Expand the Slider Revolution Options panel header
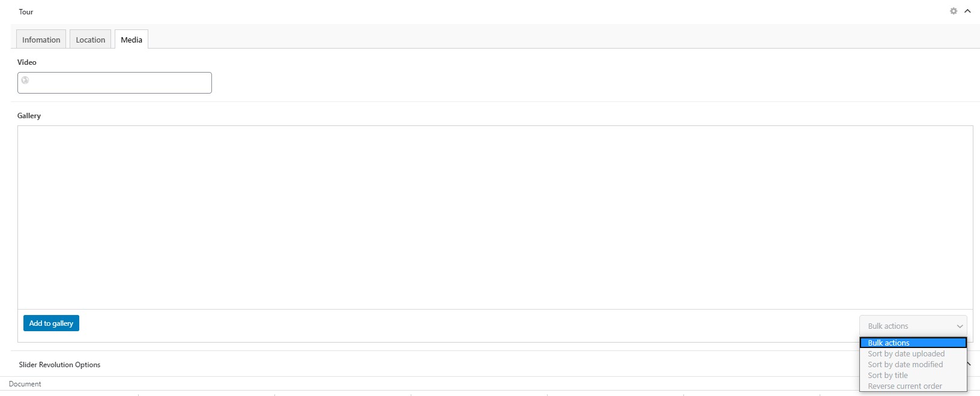Viewport: 980px width, 396px height. tap(59, 365)
